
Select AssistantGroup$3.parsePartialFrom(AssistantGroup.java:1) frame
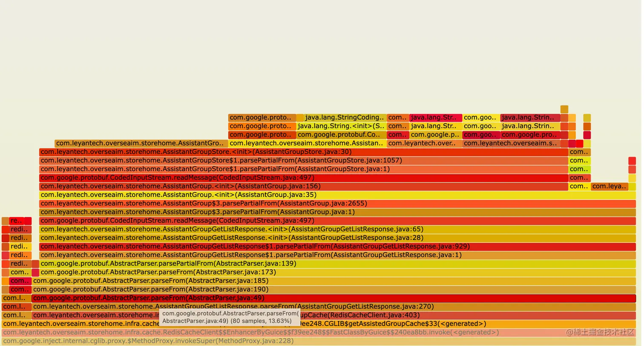(337, 212)
